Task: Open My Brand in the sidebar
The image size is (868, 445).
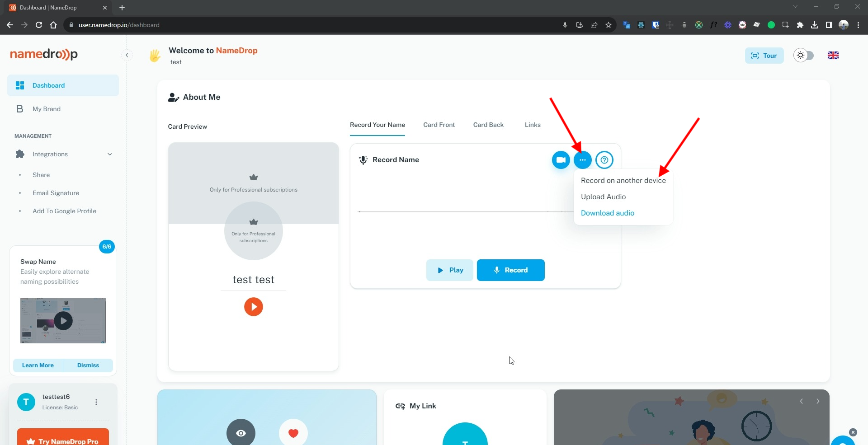Action: tap(63, 109)
